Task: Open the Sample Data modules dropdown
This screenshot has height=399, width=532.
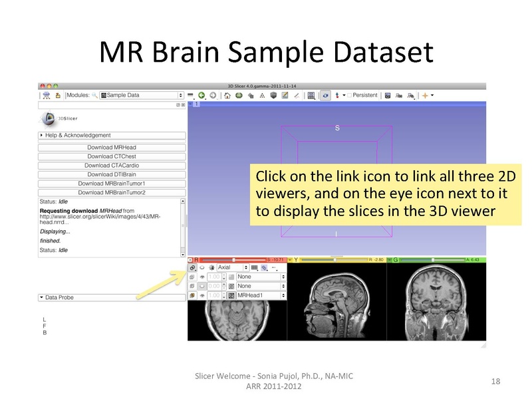Action: [x=141, y=96]
